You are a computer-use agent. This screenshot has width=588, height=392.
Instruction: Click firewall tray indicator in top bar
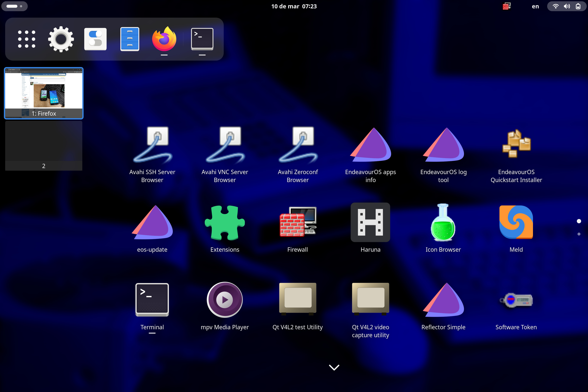507,6
